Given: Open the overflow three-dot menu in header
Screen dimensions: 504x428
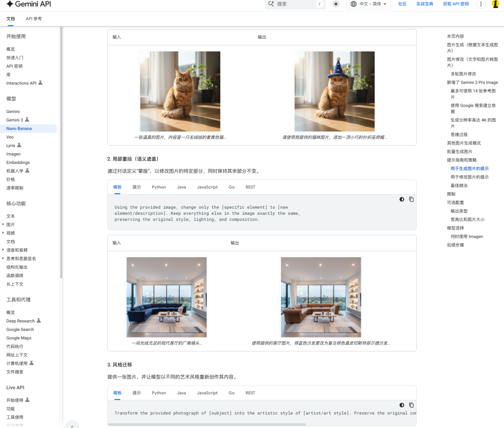Looking at the screenshot, I should coord(481,4).
